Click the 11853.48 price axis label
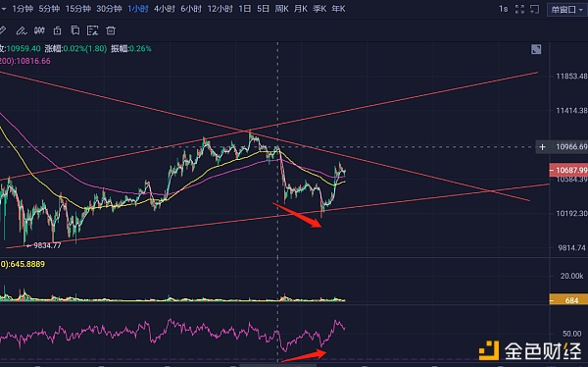This screenshot has height=367, width=588. pyautogui.click(x=571, y=77)
